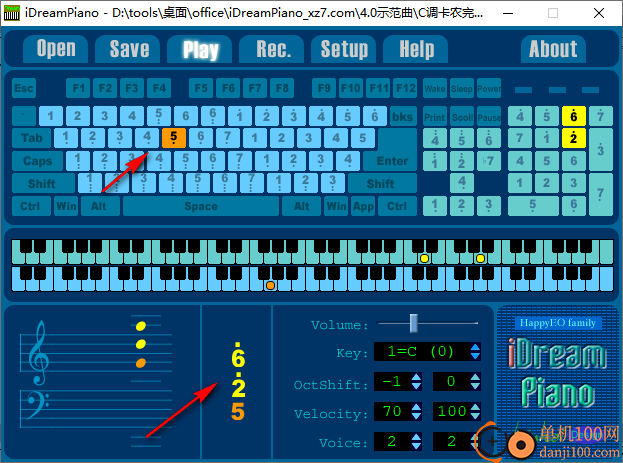Click the orange-dotted piano key on lower keyboard
Screen dimensions: 623x463
pyautogui.click(x=271, y=284)
